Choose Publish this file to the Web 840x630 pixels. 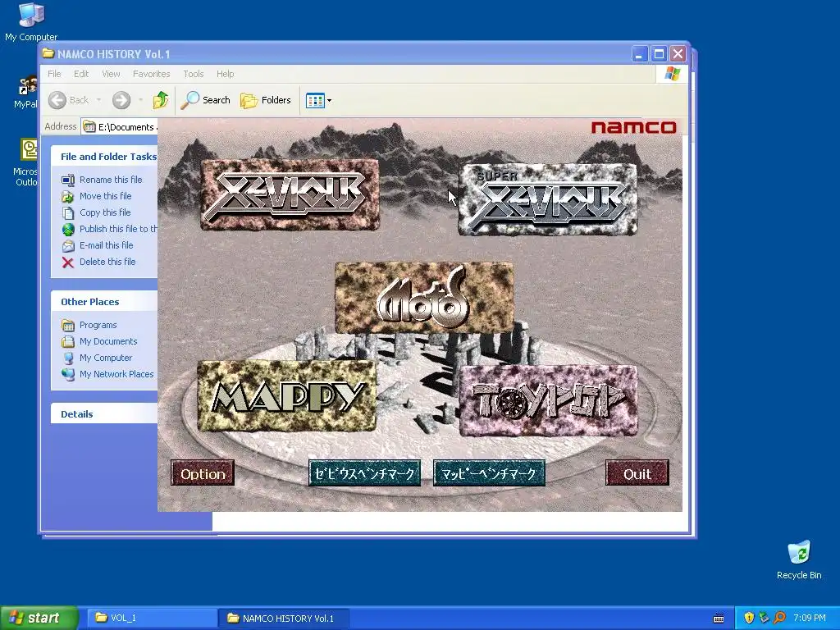point(118,229)
